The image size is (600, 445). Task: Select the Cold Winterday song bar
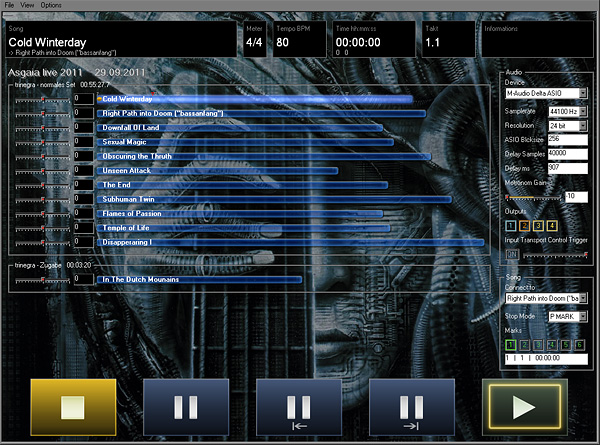[x=254, y=99]
